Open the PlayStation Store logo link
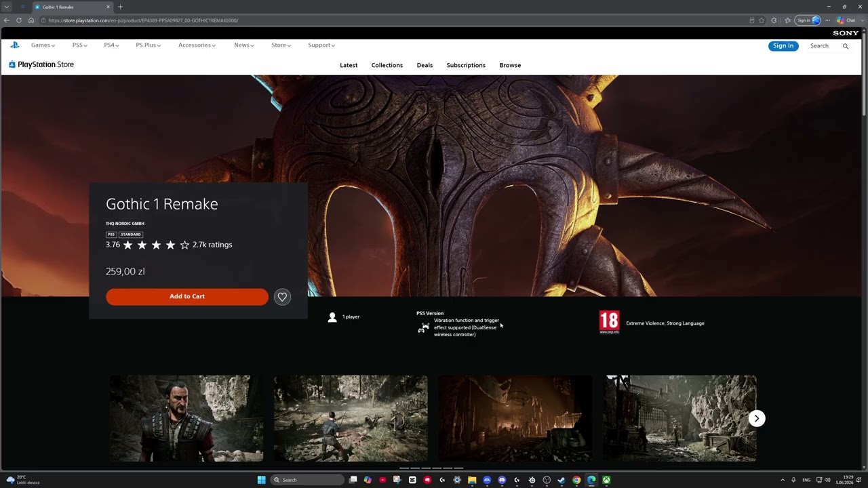This screenshot has height=488, width=868. click(41, 64)
